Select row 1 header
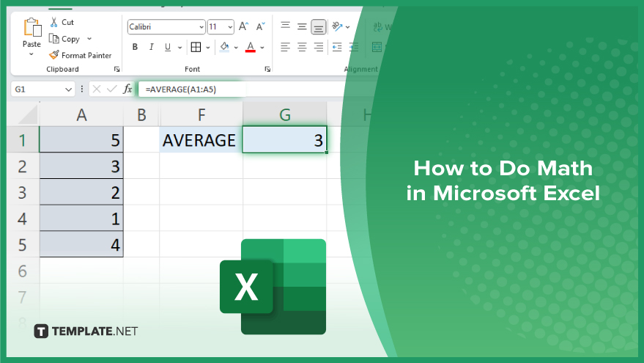644x363 pixels. (23, 140)
